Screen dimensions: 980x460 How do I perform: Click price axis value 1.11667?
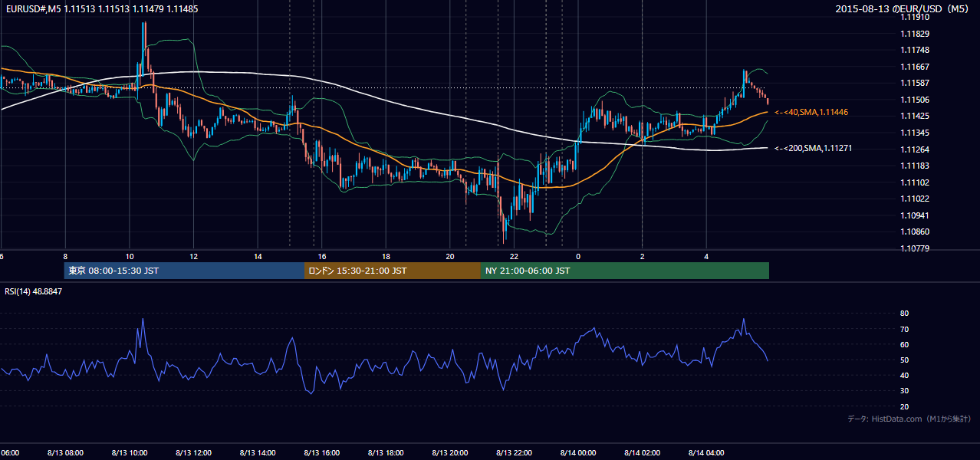point(915,67)
